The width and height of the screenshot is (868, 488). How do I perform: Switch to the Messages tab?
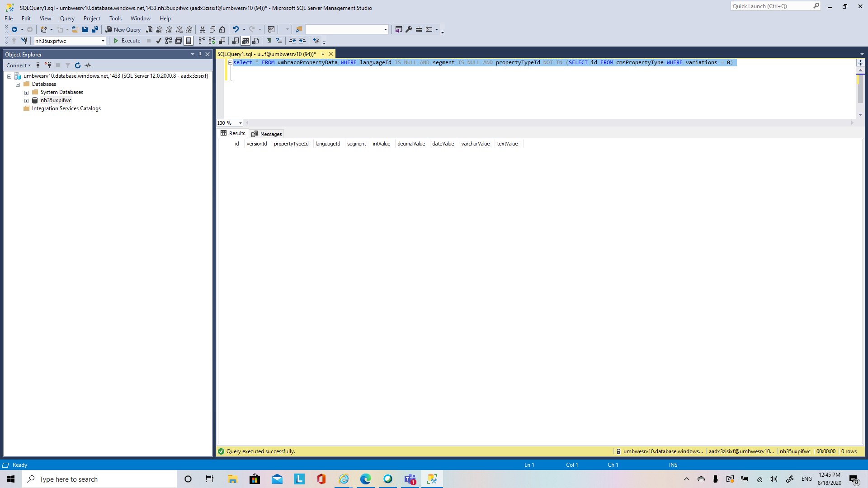click(x=269, y=134)
